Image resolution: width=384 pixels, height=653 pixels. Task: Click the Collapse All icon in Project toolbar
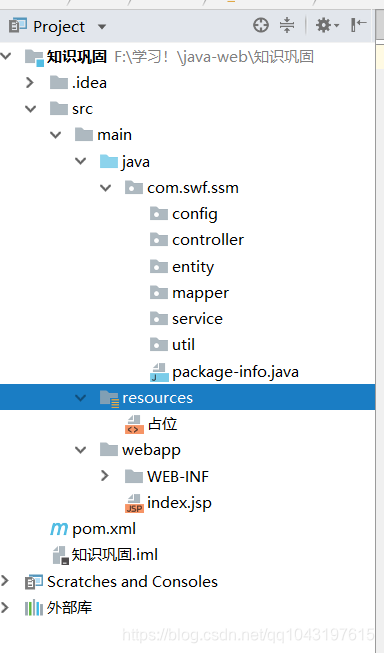(287, 25)
